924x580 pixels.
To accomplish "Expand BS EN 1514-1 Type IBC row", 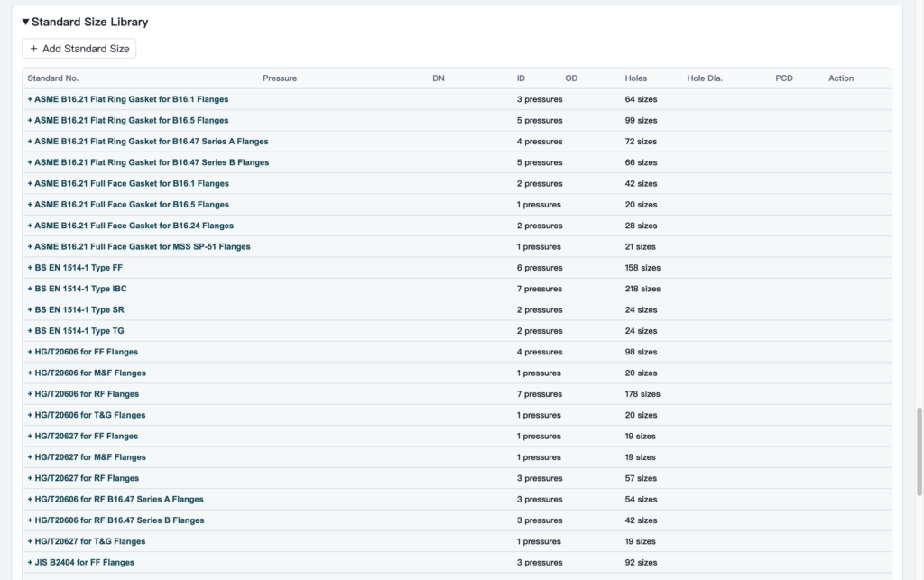I will (x=78, y=290).
